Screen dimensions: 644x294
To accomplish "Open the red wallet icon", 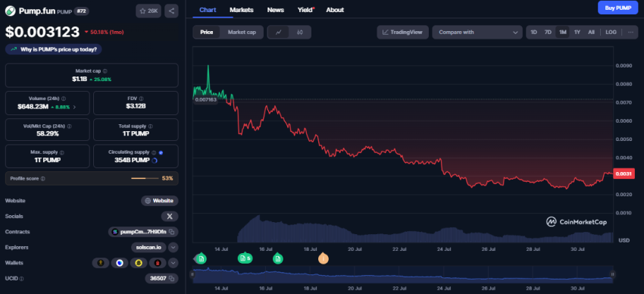I will tap(158, 263).
